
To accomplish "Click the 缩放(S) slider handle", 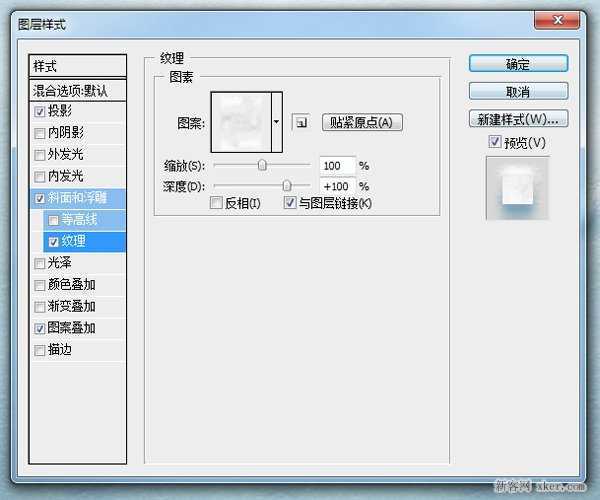I will point(262,165).
